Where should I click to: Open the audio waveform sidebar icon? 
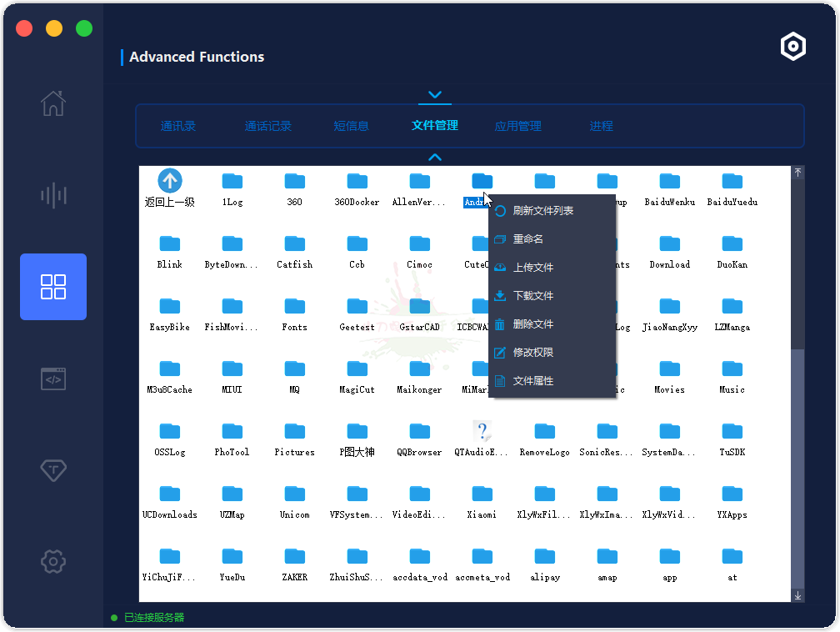(53, 196)
